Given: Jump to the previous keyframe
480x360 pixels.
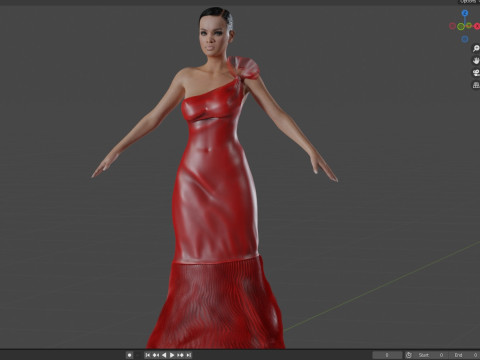Looking at the screenshot, I should tap(156, 355).
